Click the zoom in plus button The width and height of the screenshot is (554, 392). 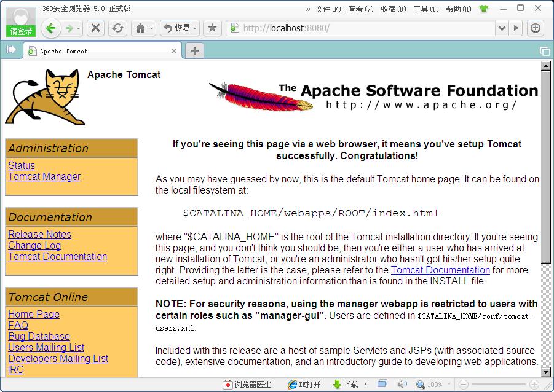[x=534, y=384]
